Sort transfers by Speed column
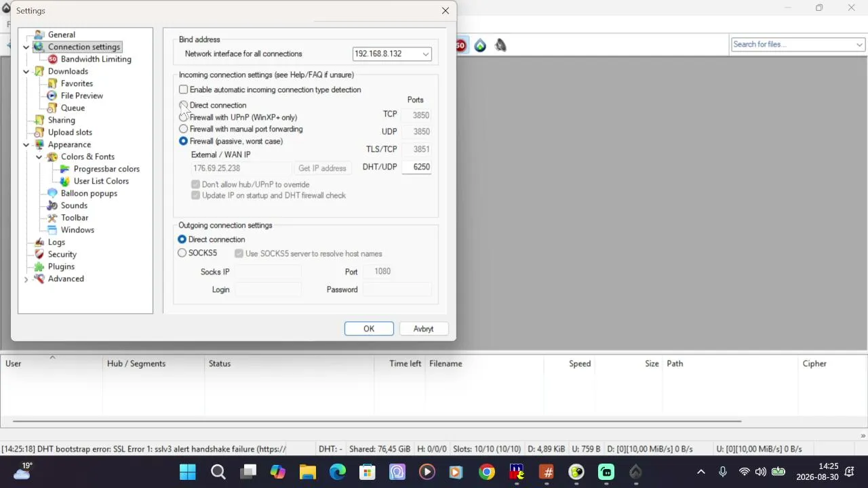The width and height of the screenshot is (868, 488). click(x=570, y=364)
